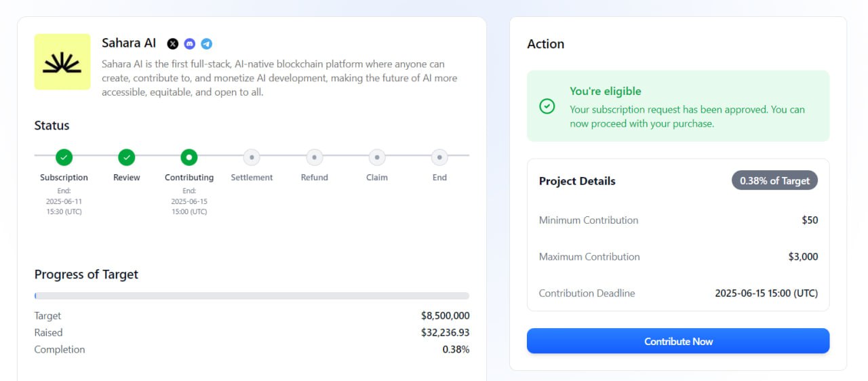Click the green check on Review step
The width and height of the screenshot is (868, 381).
pos(126,157)
